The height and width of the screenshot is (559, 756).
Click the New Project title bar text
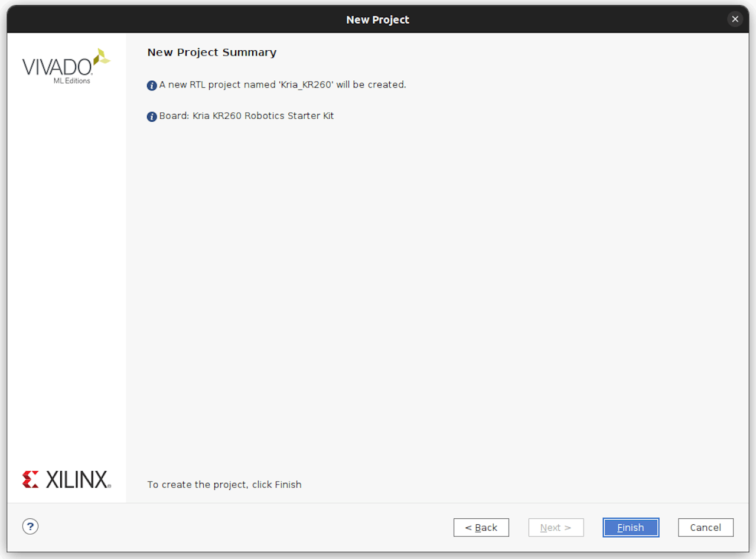click(x=377, y=20)
